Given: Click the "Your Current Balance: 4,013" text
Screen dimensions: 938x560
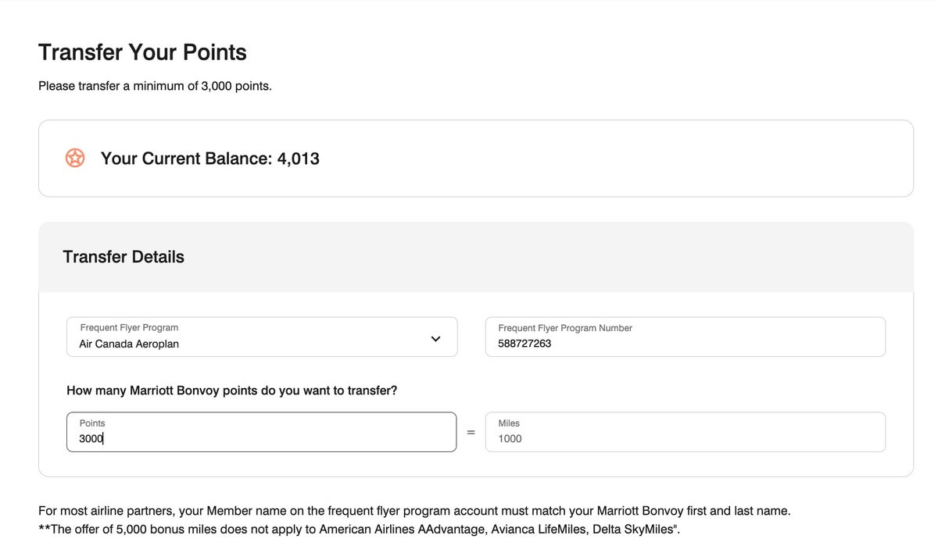Looking at the screenshot, I should pos(209,159).
